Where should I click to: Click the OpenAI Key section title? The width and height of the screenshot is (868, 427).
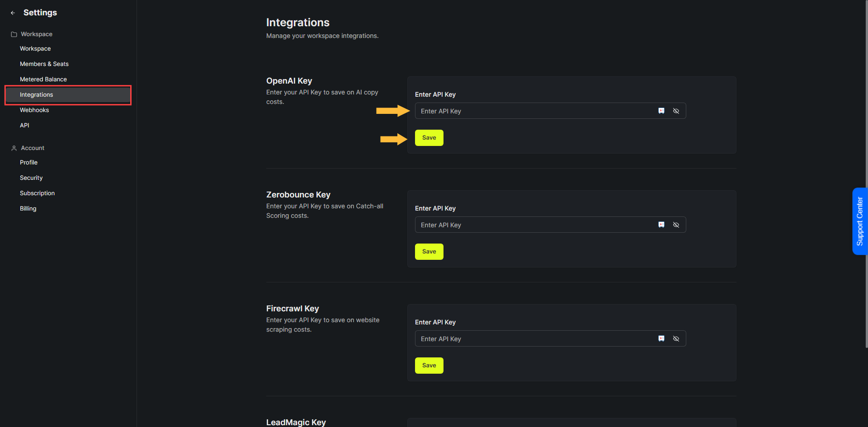click(289, 81)
